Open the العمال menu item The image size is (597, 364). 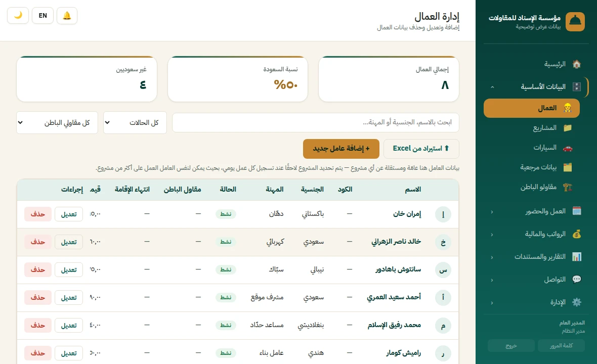(x=532, y=108)
